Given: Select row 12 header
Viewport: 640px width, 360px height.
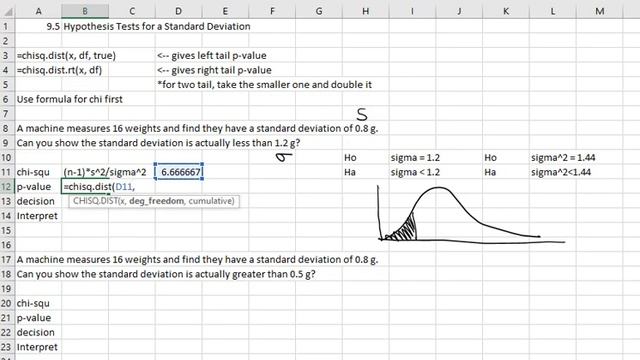Looking at the screenshot, I should click(x=7, y=187).
